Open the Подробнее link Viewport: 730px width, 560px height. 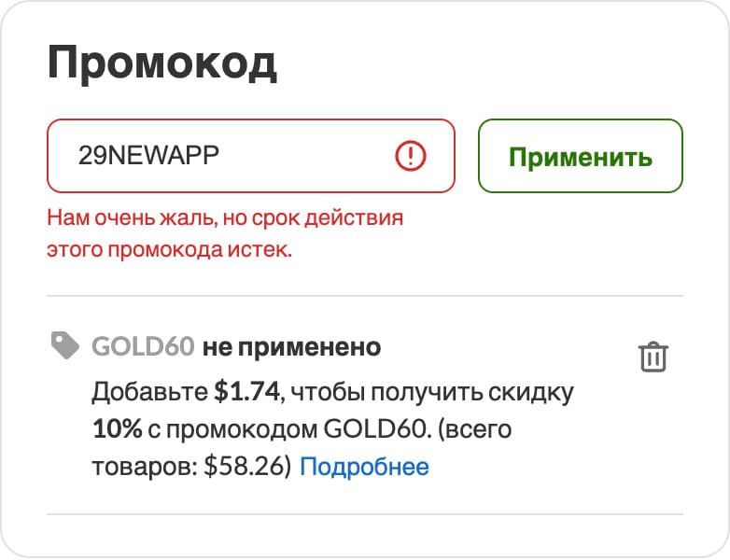(x=364, y=466)
